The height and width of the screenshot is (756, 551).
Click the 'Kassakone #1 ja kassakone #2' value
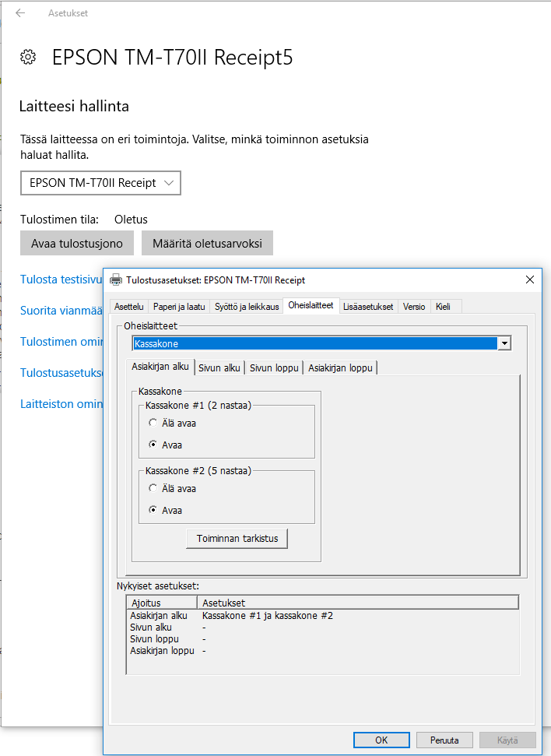[x=268, y=616]
